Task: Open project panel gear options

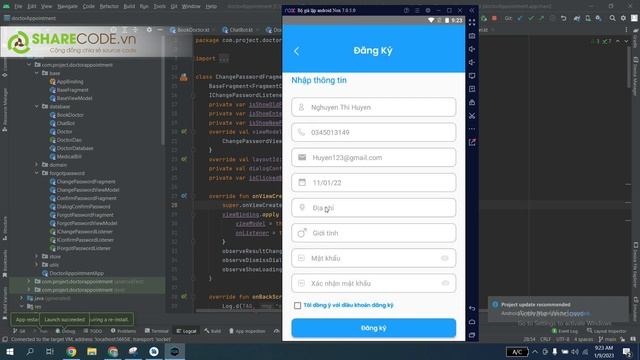Action: (149, 30)
